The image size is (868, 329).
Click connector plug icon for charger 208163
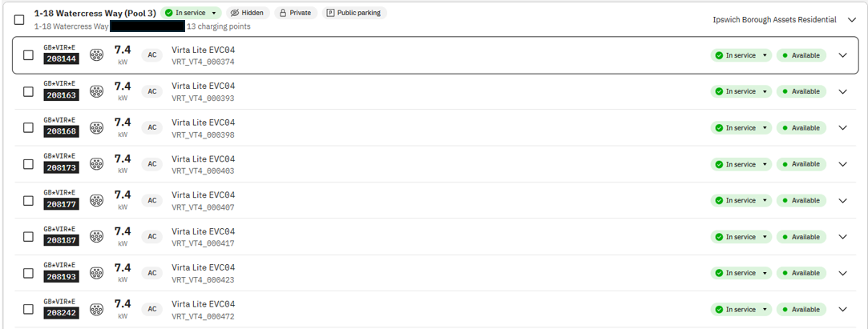coord(97,91)
